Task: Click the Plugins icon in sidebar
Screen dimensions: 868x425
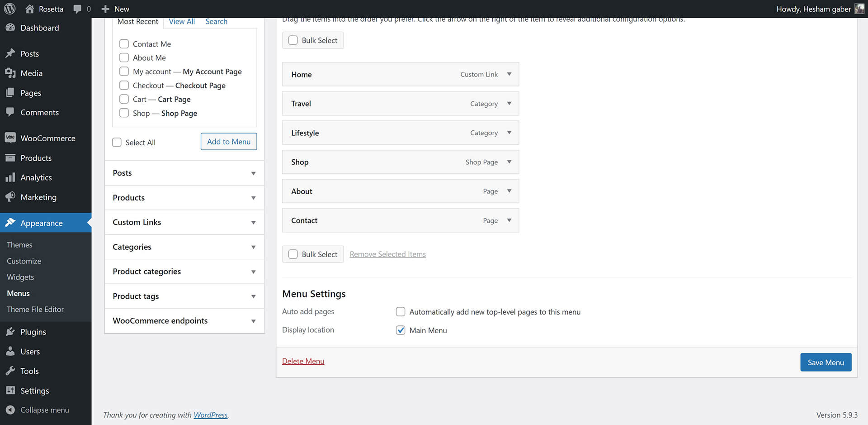Action: (x=10, y=332)
